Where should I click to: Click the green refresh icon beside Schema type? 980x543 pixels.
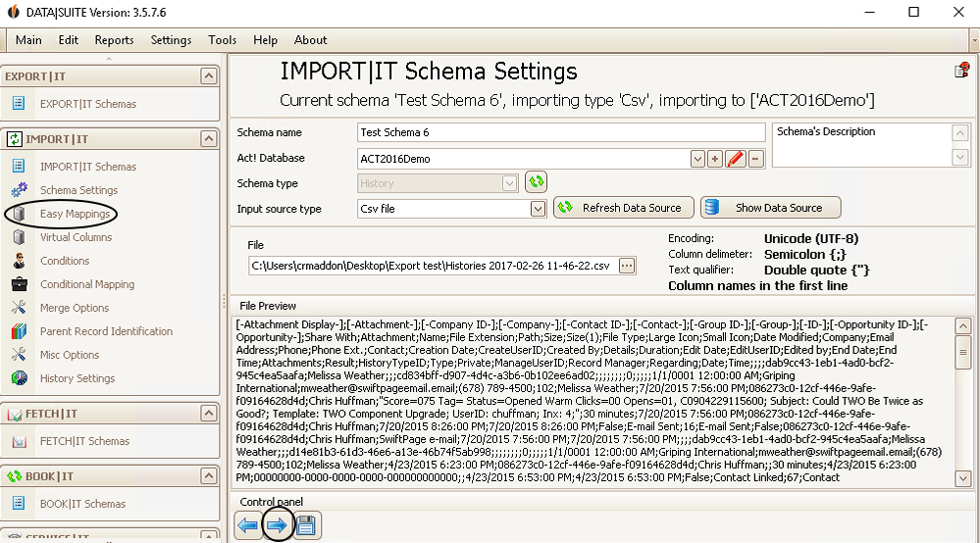[x=537, y=182]
